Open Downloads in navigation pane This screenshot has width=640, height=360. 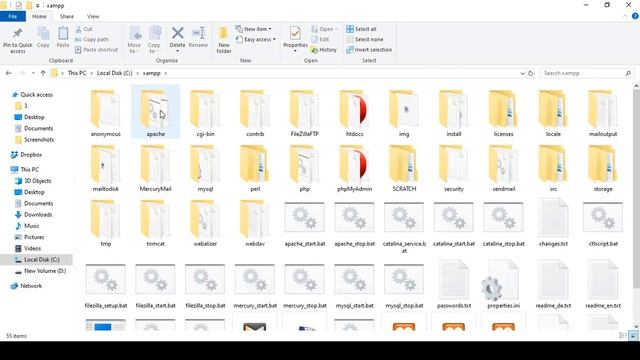point(38,215)
